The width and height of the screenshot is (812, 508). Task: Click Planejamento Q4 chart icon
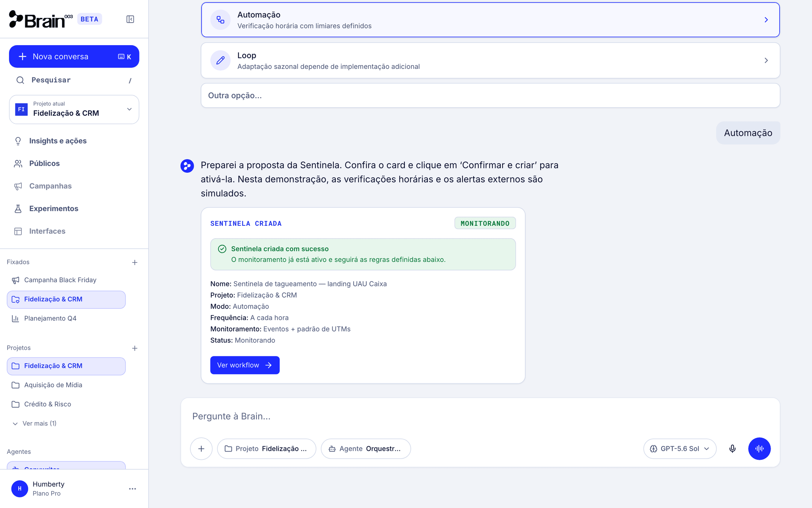(15, 319)
